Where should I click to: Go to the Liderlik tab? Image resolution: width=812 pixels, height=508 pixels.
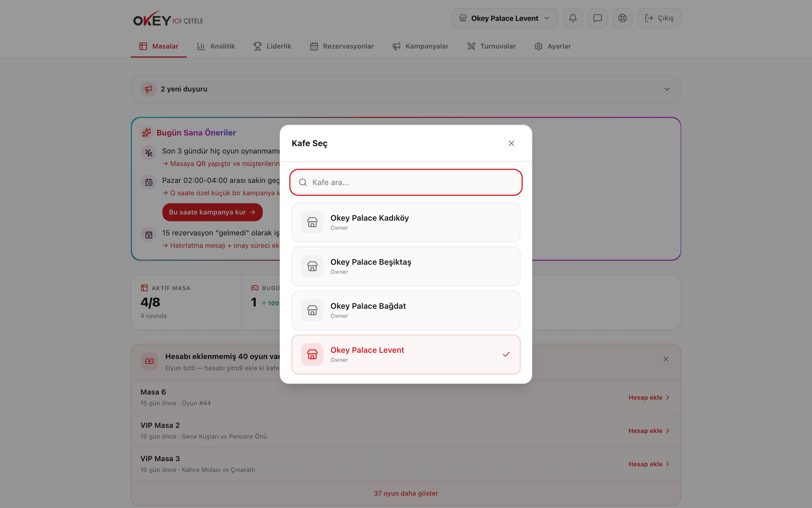point(272,46)
